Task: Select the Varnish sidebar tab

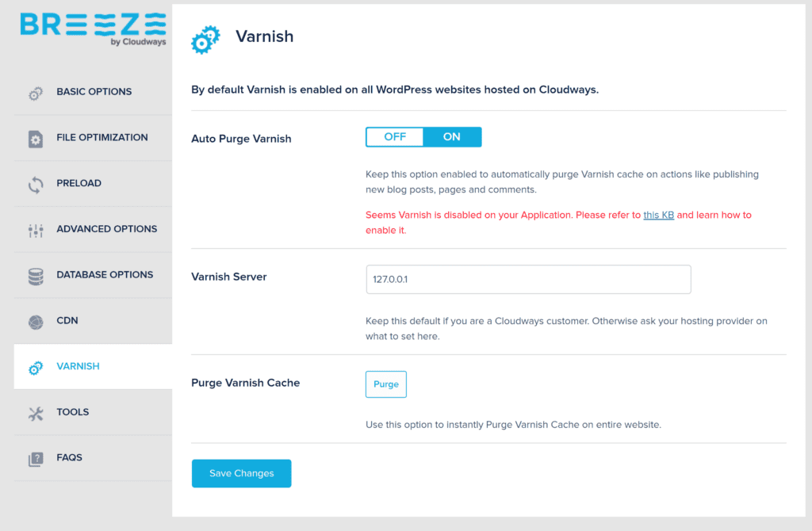Action: (x=94, y=366)
